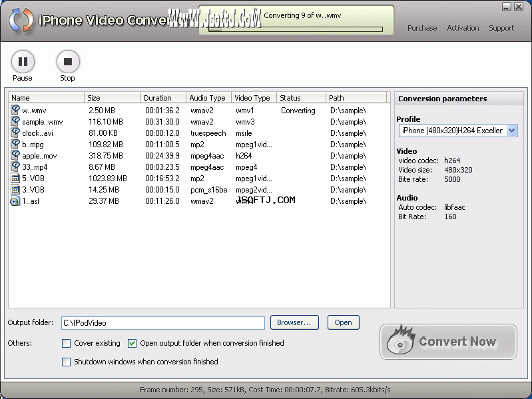Sort list by Path column header
Image resolution: width=532 pixels, height=399 pixels.
[x=356, y=98]
